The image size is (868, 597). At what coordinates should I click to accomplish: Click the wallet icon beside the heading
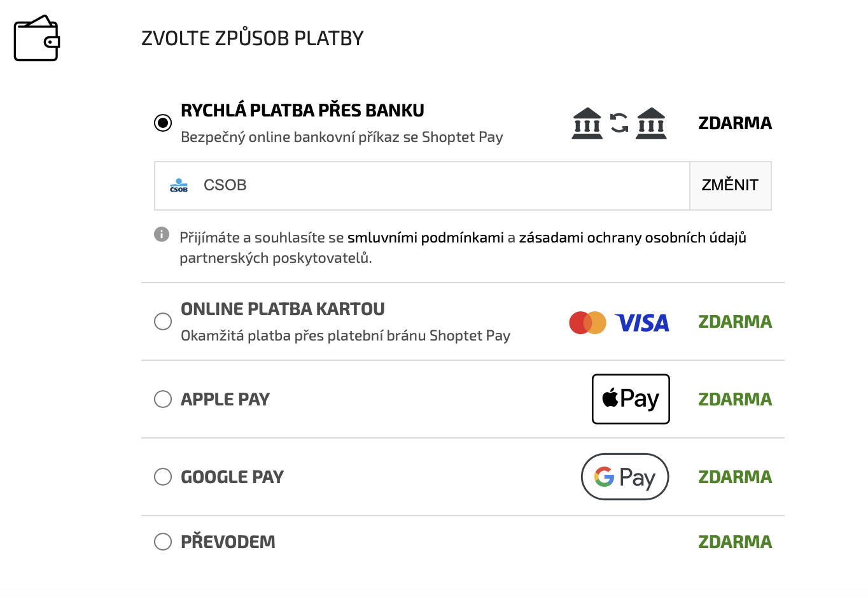coord(37,38)
